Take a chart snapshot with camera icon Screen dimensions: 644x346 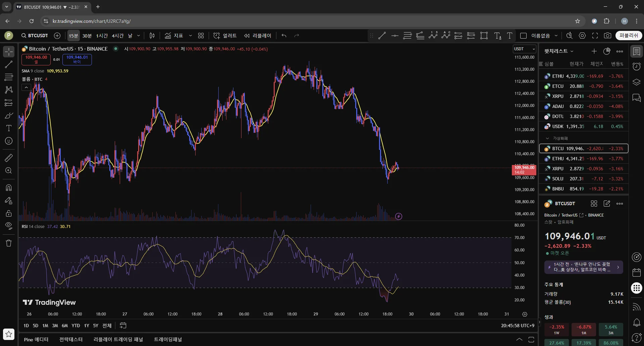[607, 36]
